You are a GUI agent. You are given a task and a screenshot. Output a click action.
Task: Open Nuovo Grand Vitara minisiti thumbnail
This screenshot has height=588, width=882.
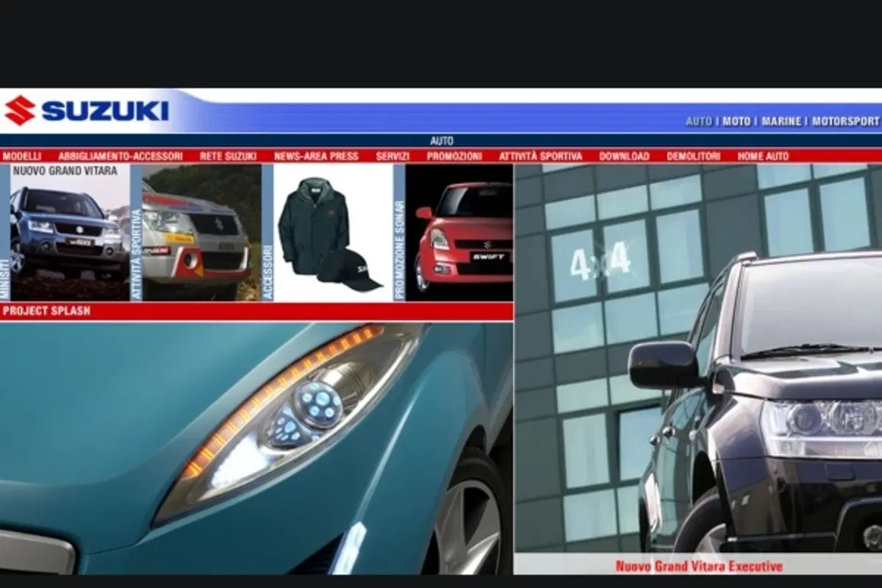(70, 232)
